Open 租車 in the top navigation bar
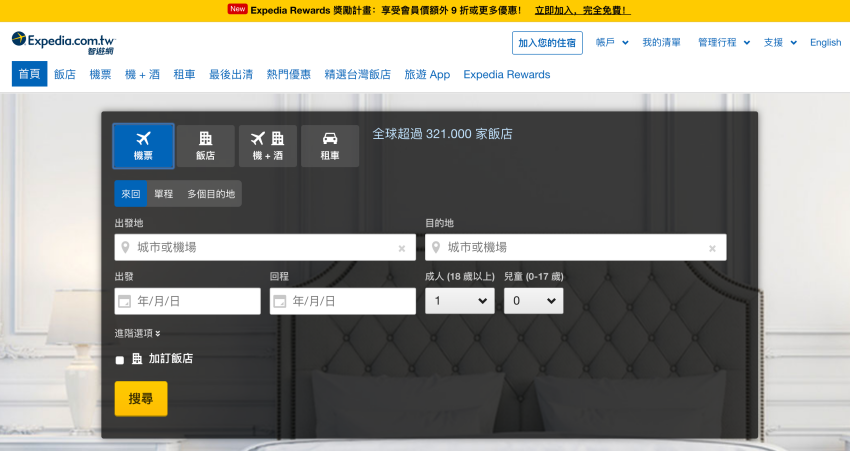This screenshot has width=850, height=451. [x=184, y=74]
